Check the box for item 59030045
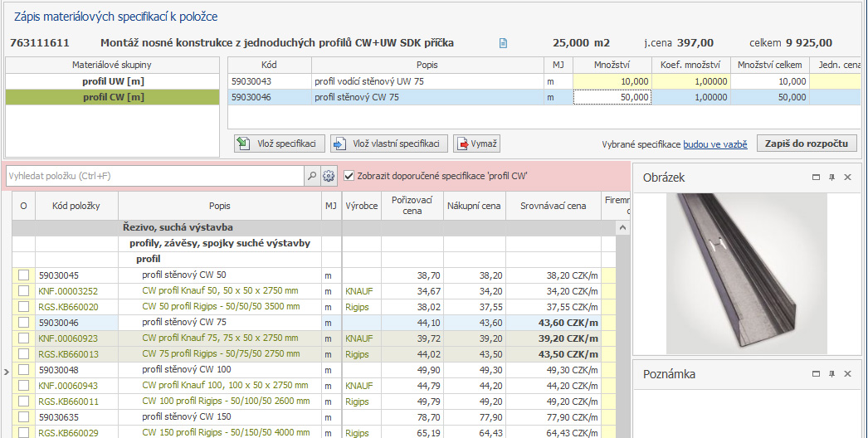Image resolution: width=868 pixels, height=438 pixels. 23,275
